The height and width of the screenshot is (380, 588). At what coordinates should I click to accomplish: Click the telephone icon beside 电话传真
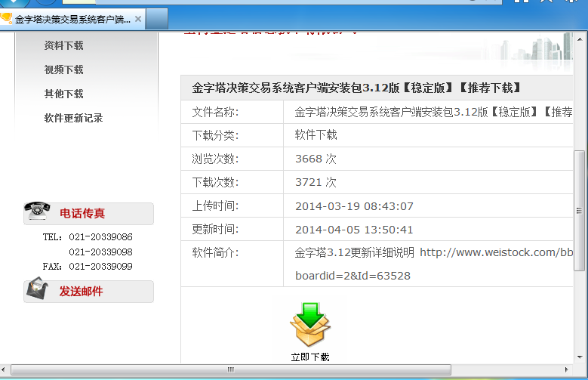[37, 211]
